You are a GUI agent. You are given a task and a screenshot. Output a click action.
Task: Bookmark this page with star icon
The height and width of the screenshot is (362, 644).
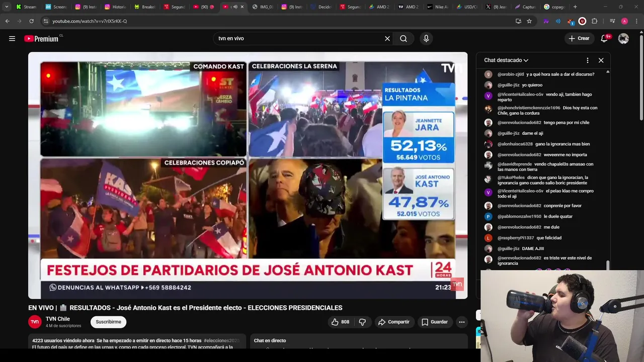tap(529, 21)
